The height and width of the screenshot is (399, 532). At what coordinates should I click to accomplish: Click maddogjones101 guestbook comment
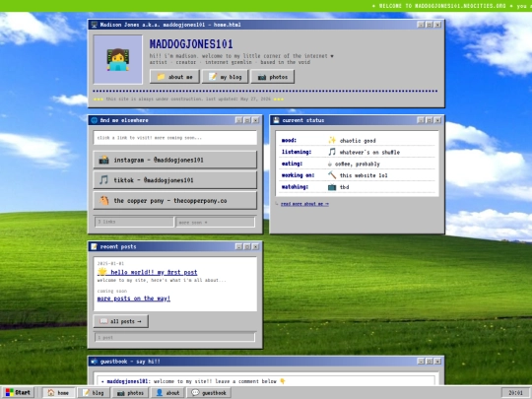(194, 381)
